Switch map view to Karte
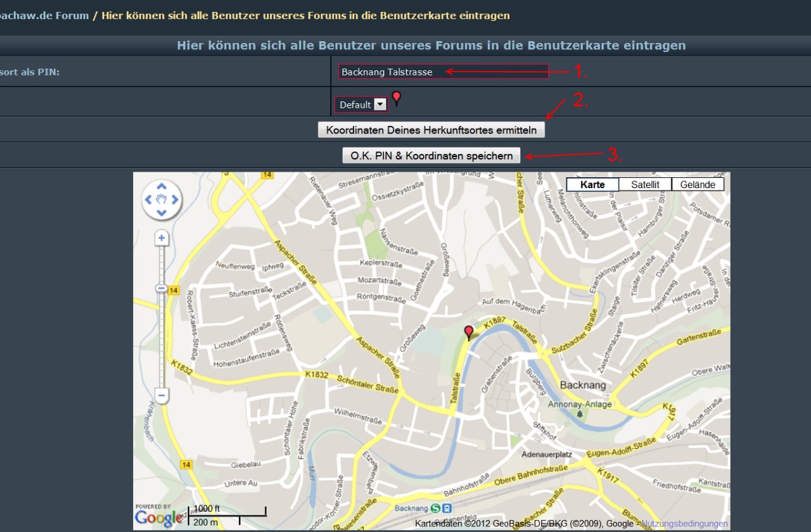 pos(592,185)
